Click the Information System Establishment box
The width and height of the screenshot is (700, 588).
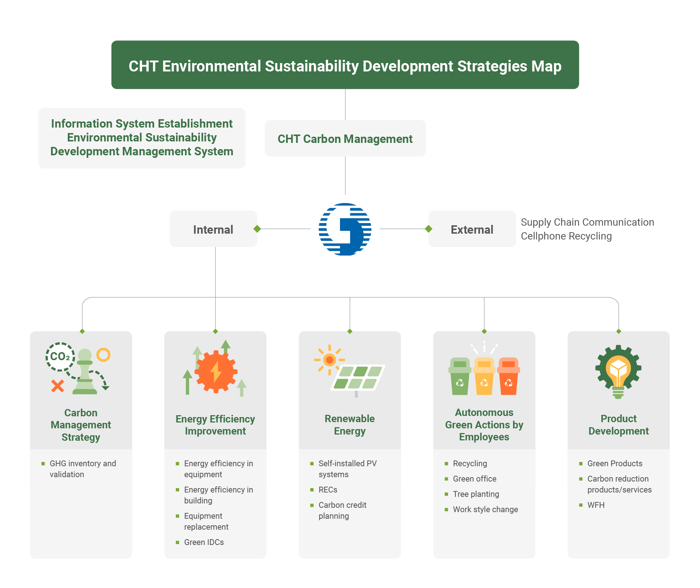[142, 138]
